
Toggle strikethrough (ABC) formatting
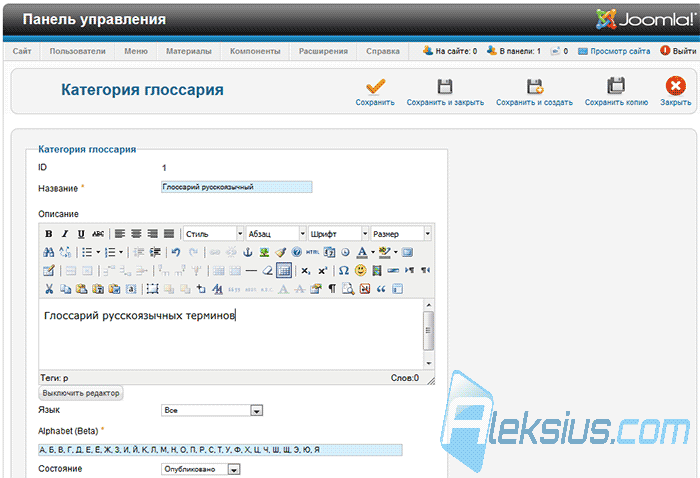98,234
